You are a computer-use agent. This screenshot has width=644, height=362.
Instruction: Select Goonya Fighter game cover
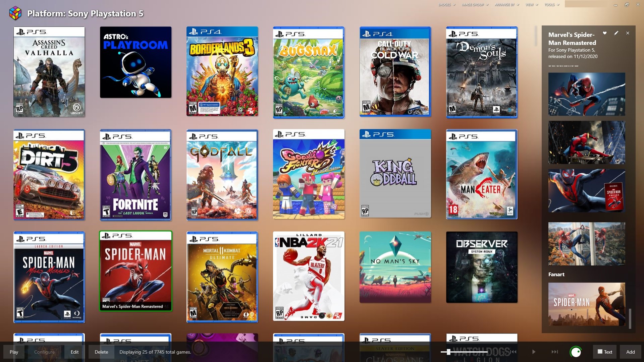(x=309, y=174)
